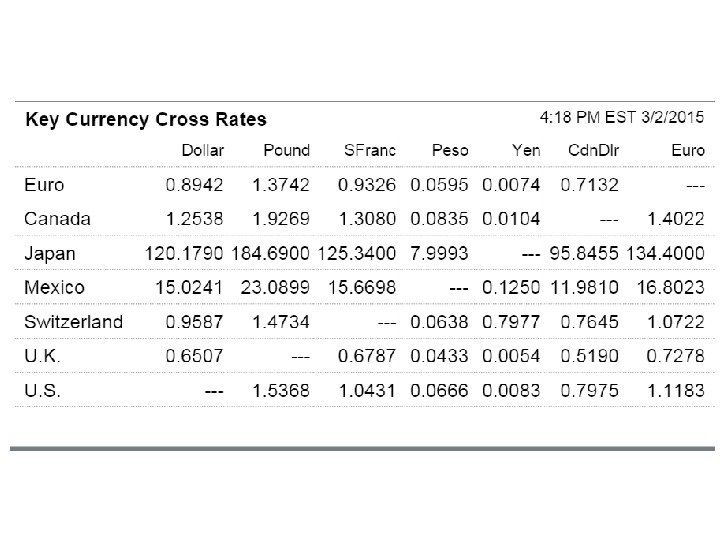The image size is (720, 540).
Task: Select the U.K. row label
Action: click(x=42, y=356)
